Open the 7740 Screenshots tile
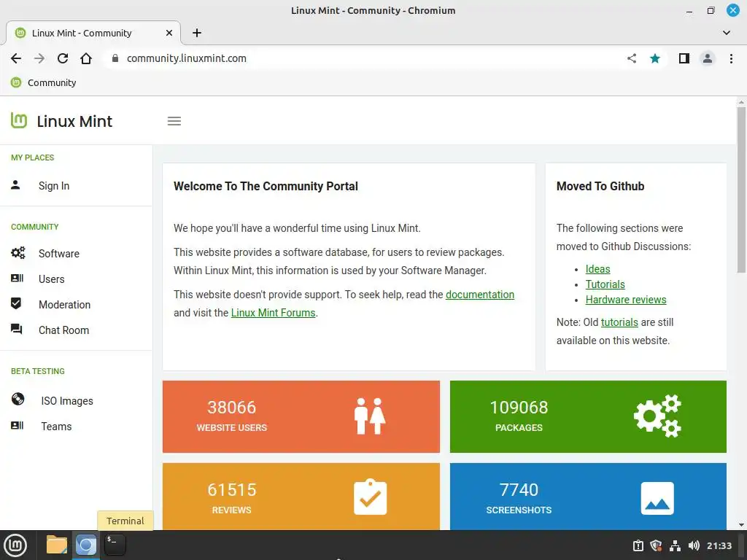This screenshot has height=560, width=747. (588, 497)
